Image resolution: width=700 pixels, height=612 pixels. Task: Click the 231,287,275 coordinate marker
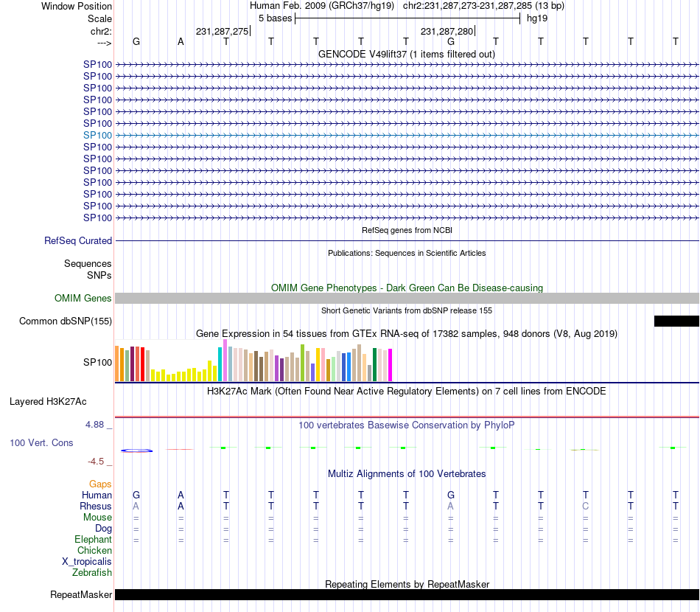222,31
